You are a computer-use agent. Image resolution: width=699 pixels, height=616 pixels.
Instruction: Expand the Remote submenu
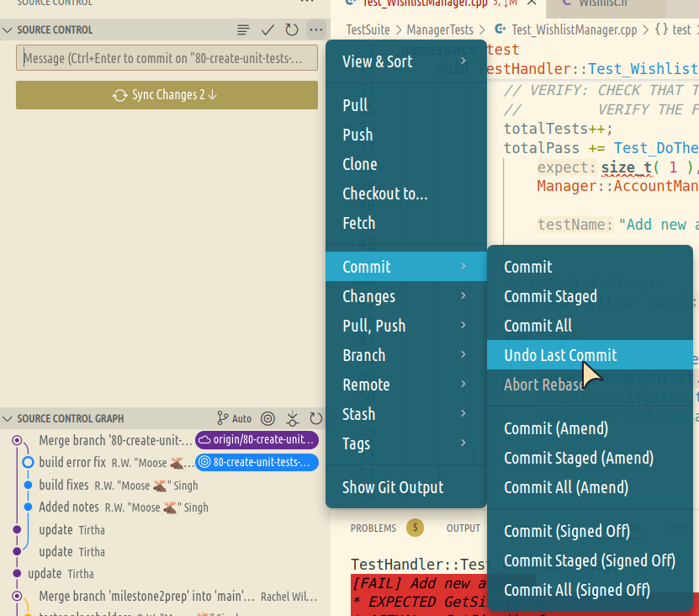(x=405, y=385)
